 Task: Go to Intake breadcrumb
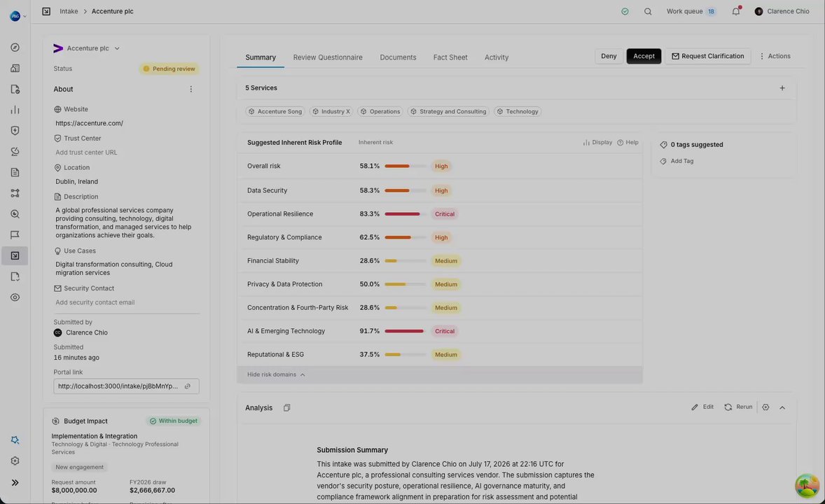tap(69, 11)
